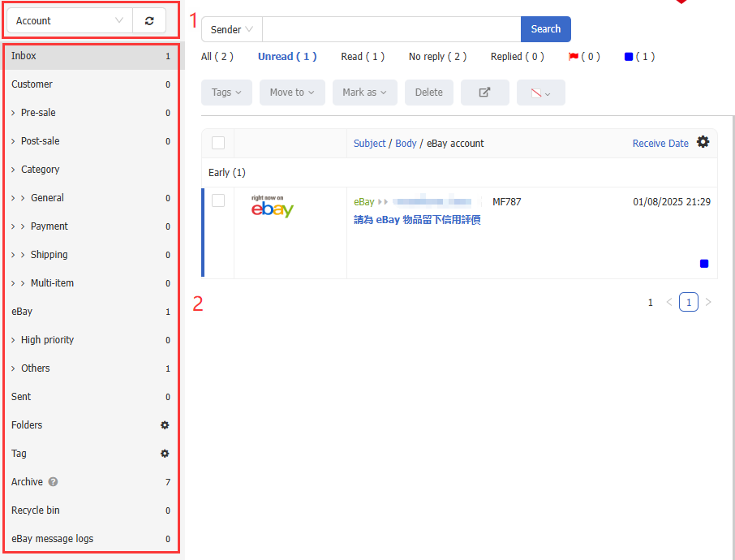This screenshot has height=560, width=735.
Task: Switch to the No reply filter tab
Action: [x=437, y=57]
